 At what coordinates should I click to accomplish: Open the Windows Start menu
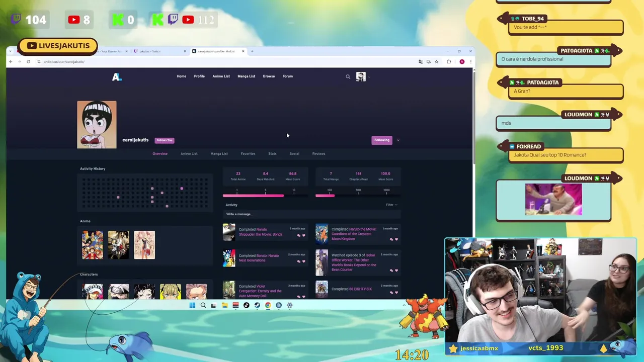192,305
